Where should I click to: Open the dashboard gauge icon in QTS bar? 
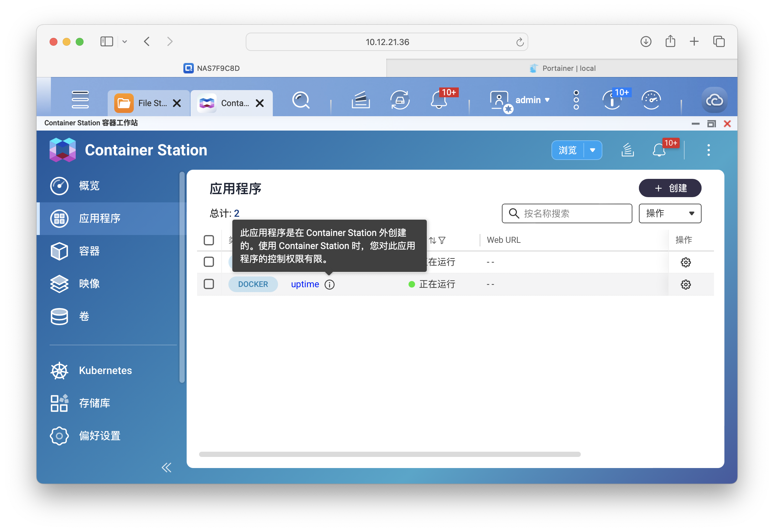pos(651,100)
